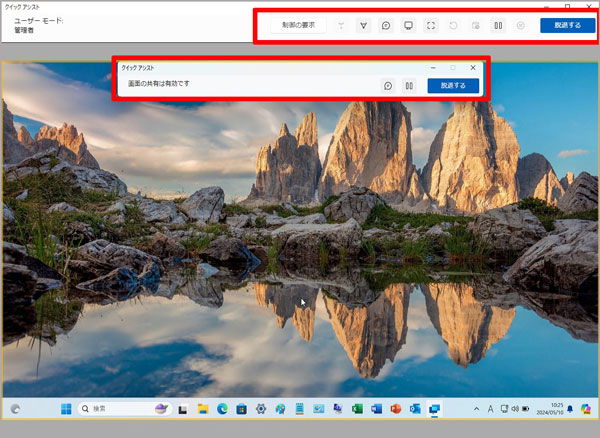
Task: Click the taskbar search box
Action: (x=118, y=409)
